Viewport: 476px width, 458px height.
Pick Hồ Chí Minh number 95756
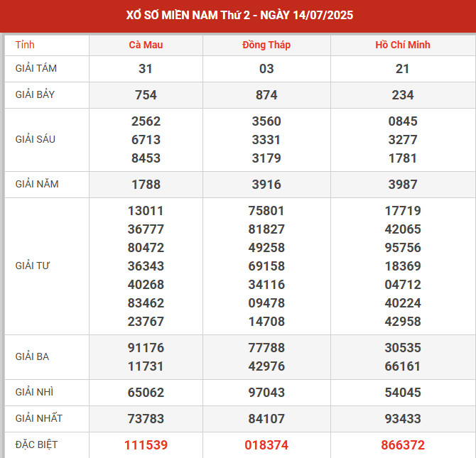coord(403,248)
